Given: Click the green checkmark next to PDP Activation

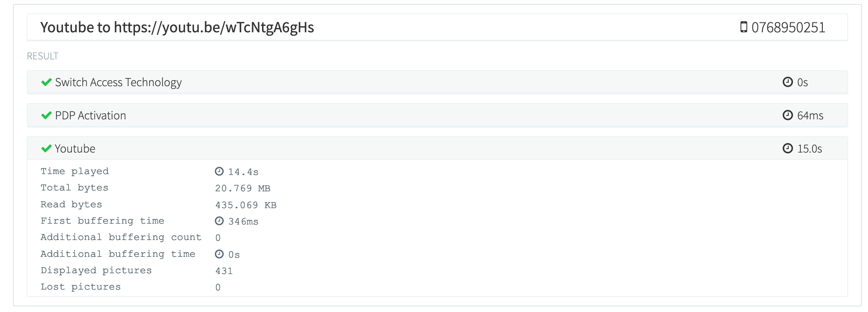Looking at the screenshot, I should point(46,115).
